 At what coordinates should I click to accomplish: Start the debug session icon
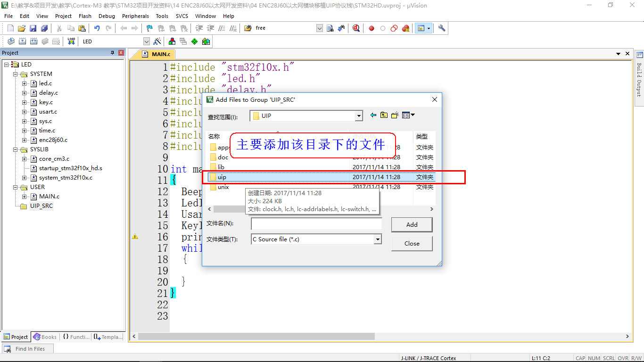(x=356, y=28)
